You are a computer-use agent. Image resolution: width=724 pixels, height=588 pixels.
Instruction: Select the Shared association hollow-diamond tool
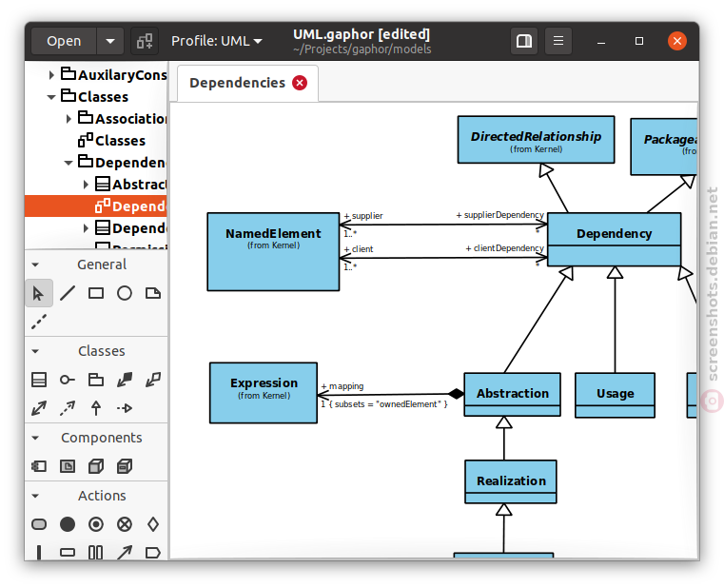(x=153, y=380)
